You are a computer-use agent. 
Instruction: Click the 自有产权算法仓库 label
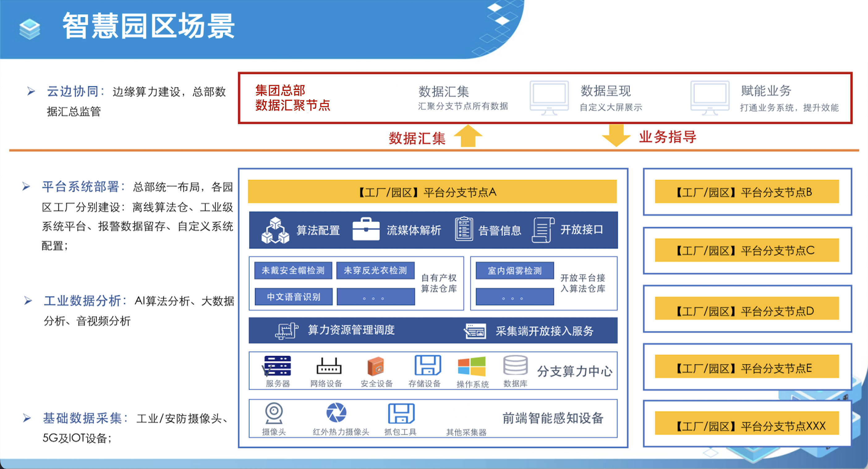[439, 283]
